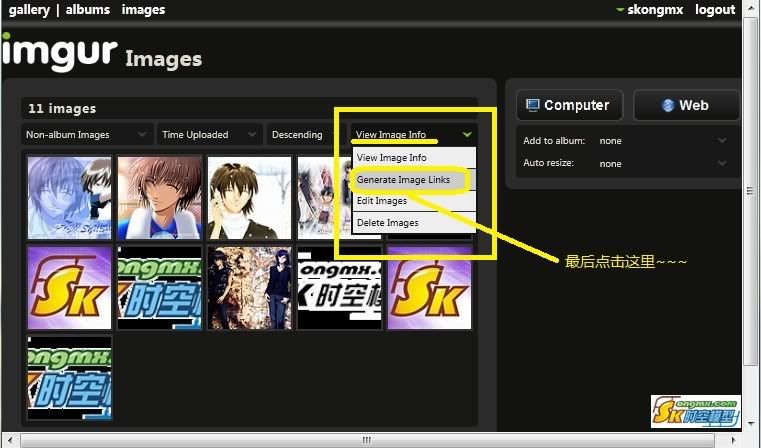Click the Web upload button
761x448 pixels.
click(686, 105)
